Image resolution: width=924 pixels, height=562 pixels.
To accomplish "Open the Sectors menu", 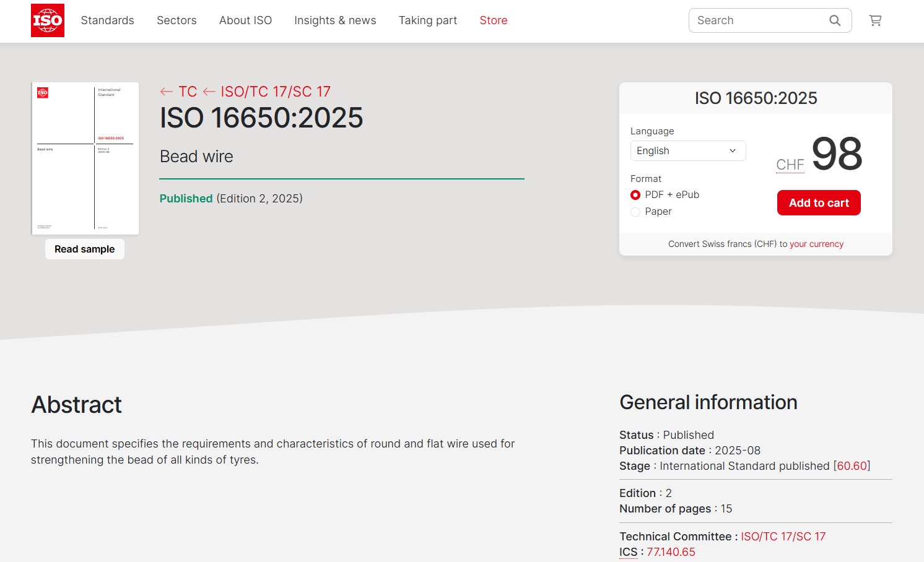I will (x=177, y=20).
